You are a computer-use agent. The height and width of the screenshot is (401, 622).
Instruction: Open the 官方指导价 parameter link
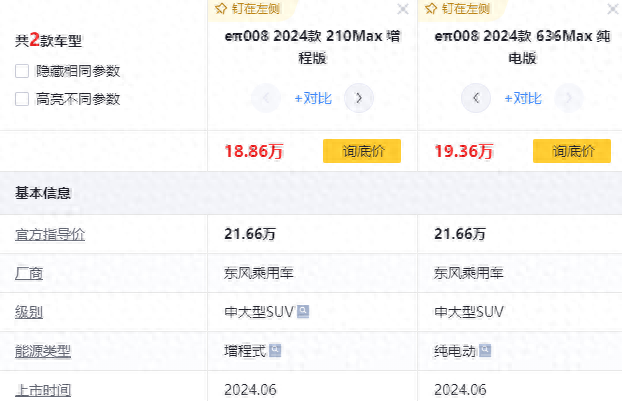[50, 234]
